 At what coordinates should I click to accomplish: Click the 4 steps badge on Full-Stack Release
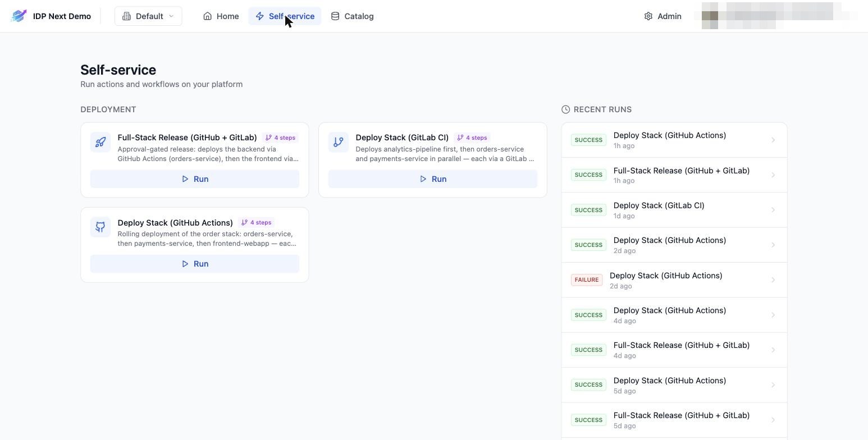click(x=280, y=137)
